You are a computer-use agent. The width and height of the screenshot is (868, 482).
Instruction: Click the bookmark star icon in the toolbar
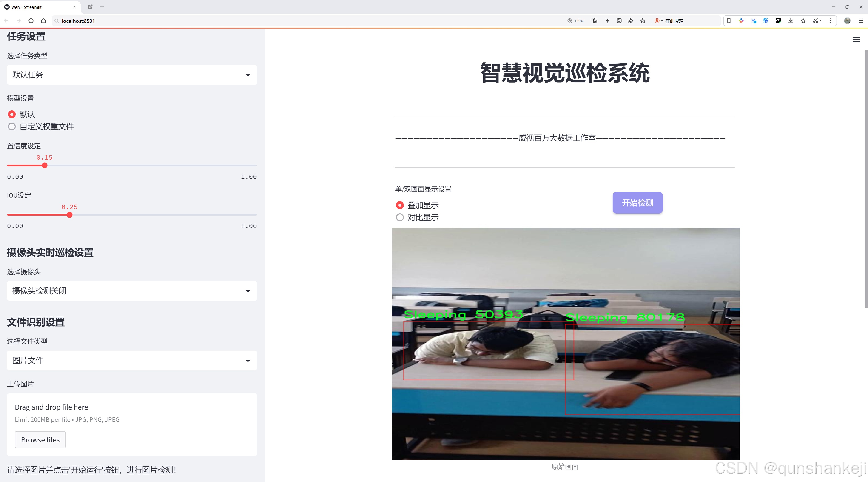pos(804,20)
